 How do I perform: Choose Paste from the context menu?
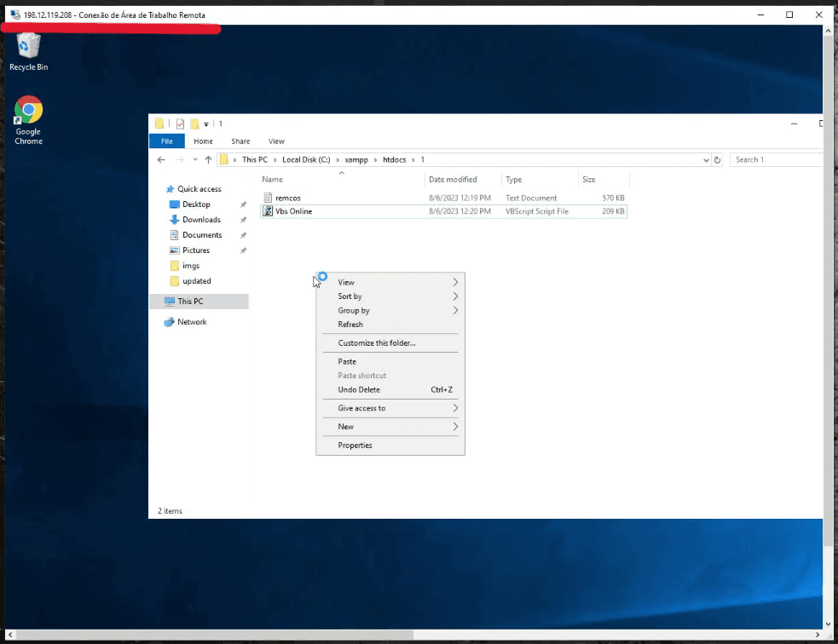click(390, 361)
